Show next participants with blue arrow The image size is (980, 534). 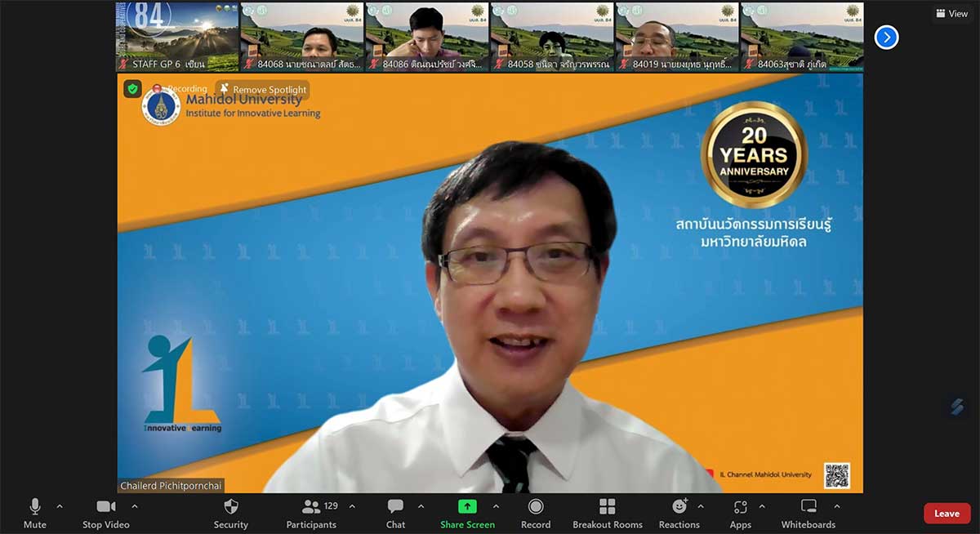pos(886,37)
